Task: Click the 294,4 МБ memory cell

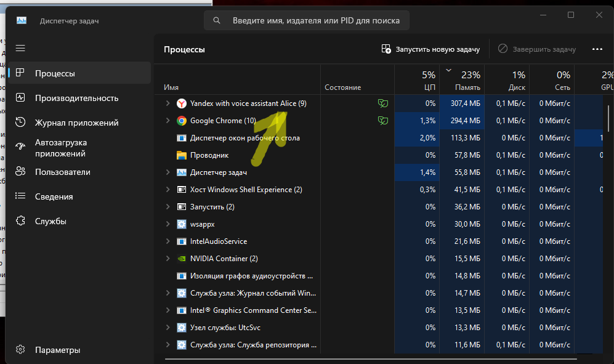Action: click(x=462, y=121)
